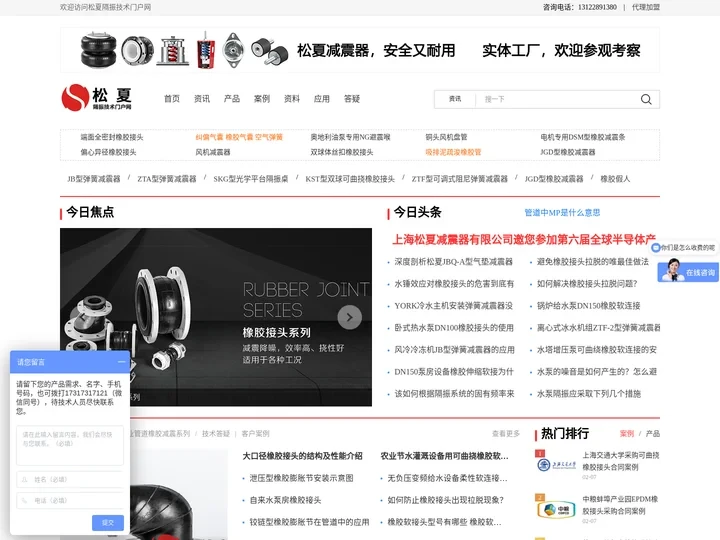Open the 资讯 navigation menu item
Viewport: 720px width, 540px height.
[202, 99]
